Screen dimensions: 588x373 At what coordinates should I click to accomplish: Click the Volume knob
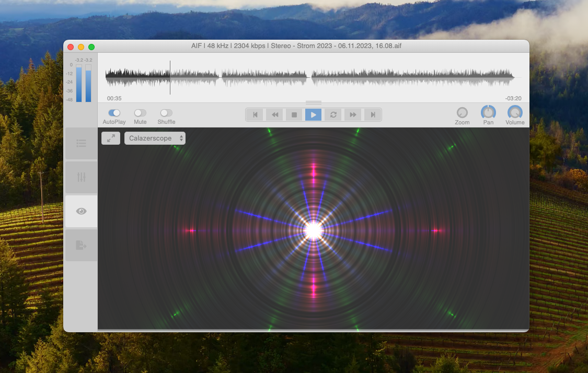tap(515, 112)
